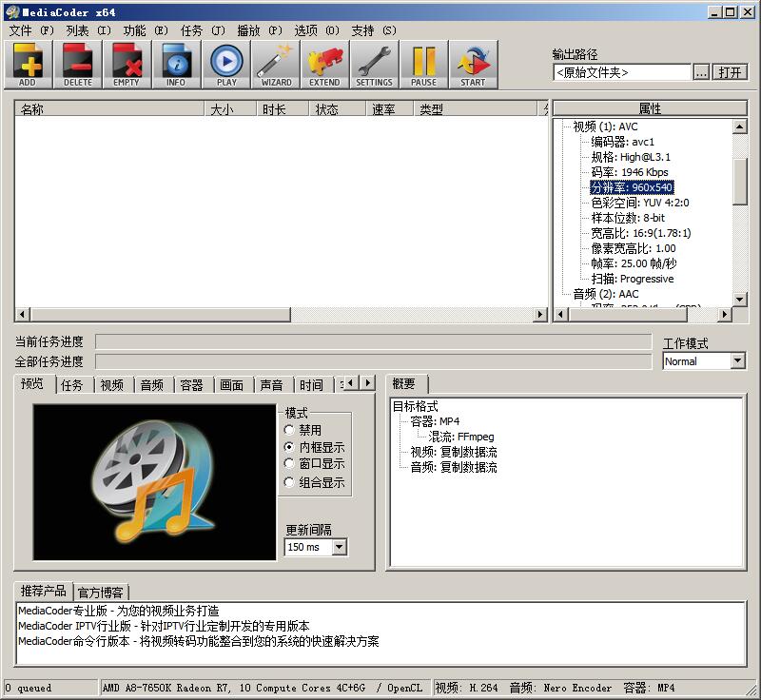Switch to the 任务 tab
Viewport: 761px width, 700px height.
point(72,385)
